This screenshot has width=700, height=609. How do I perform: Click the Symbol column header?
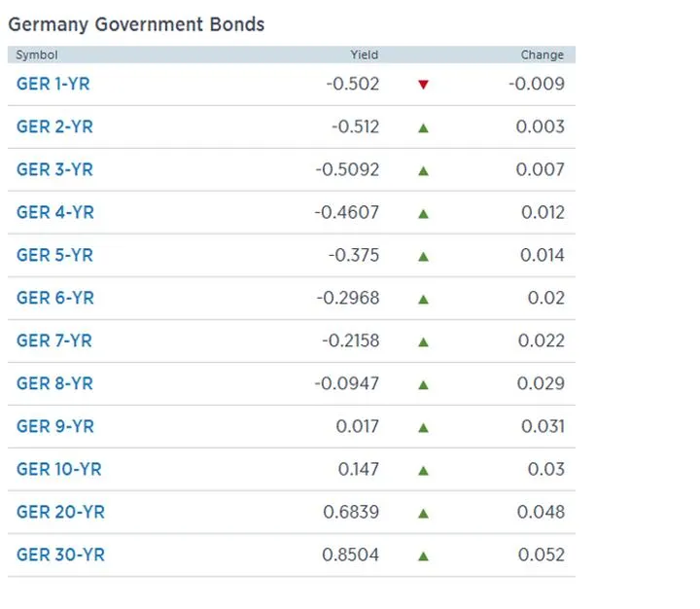click(37, 55)
